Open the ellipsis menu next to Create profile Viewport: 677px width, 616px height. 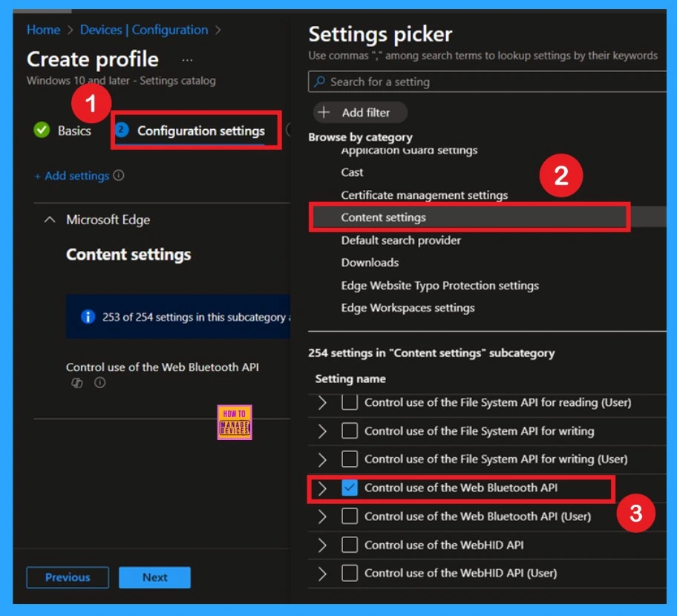tap(187, 60)
